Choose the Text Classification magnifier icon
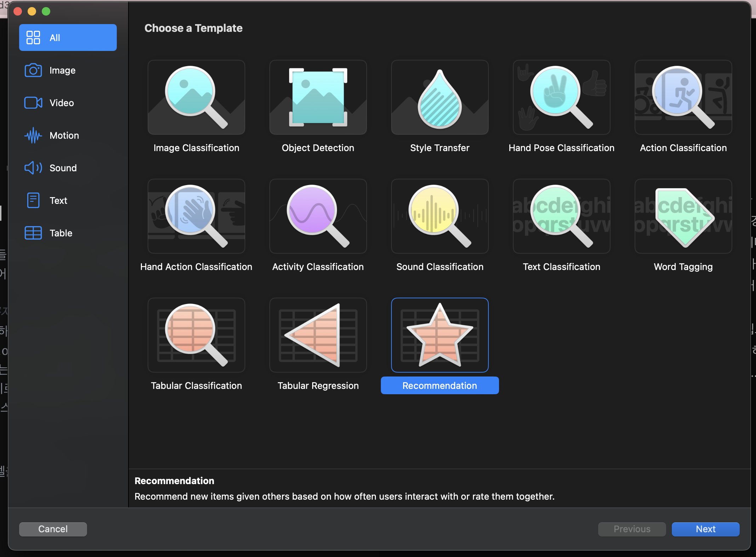The image size is (756, 557). (562, 216)
